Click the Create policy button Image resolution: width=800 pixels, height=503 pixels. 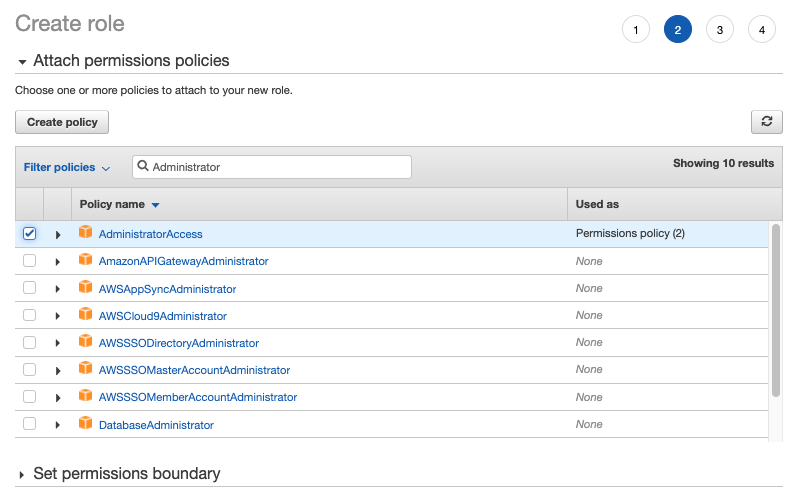pyautogui.click(x=62, y=122)
